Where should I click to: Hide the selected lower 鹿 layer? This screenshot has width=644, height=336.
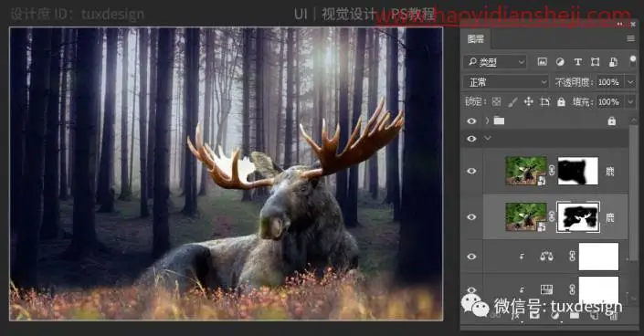(x=471, y=217)
